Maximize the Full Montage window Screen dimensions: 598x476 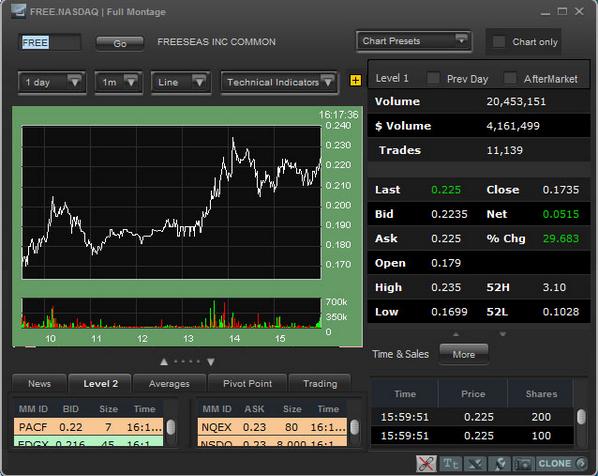562,11
